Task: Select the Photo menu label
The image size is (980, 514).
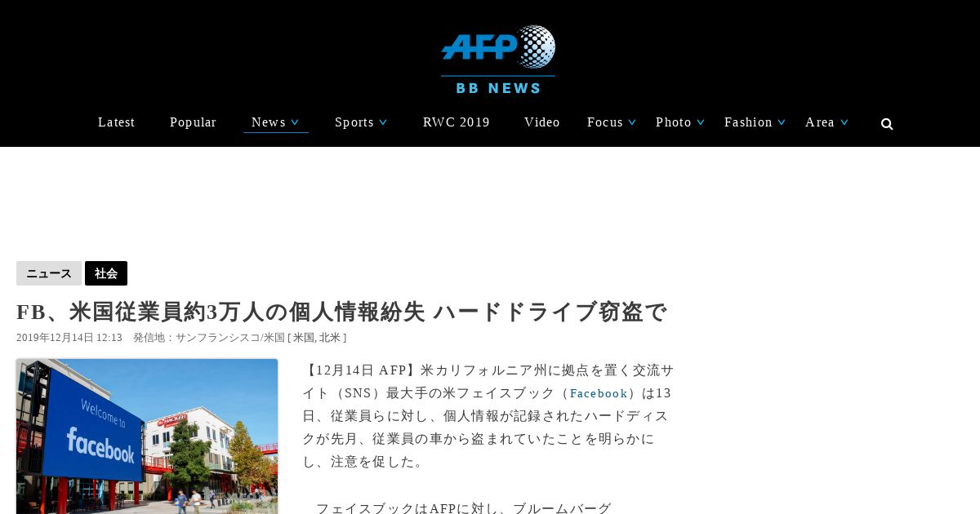Action: click(x=674, y=122)
